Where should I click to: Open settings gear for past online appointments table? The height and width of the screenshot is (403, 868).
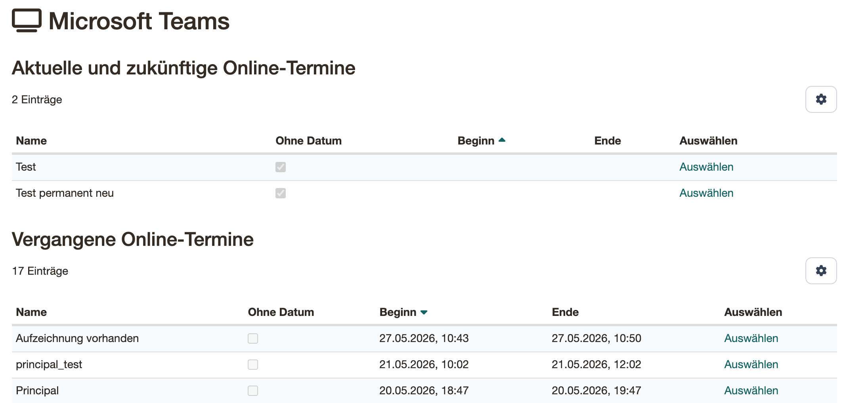point(821,271)
